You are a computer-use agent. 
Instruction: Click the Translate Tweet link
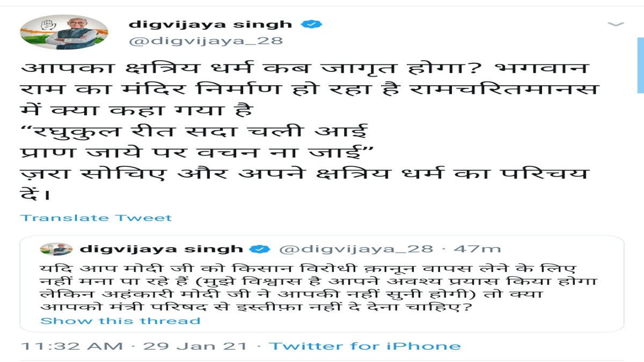click(97, 218)
